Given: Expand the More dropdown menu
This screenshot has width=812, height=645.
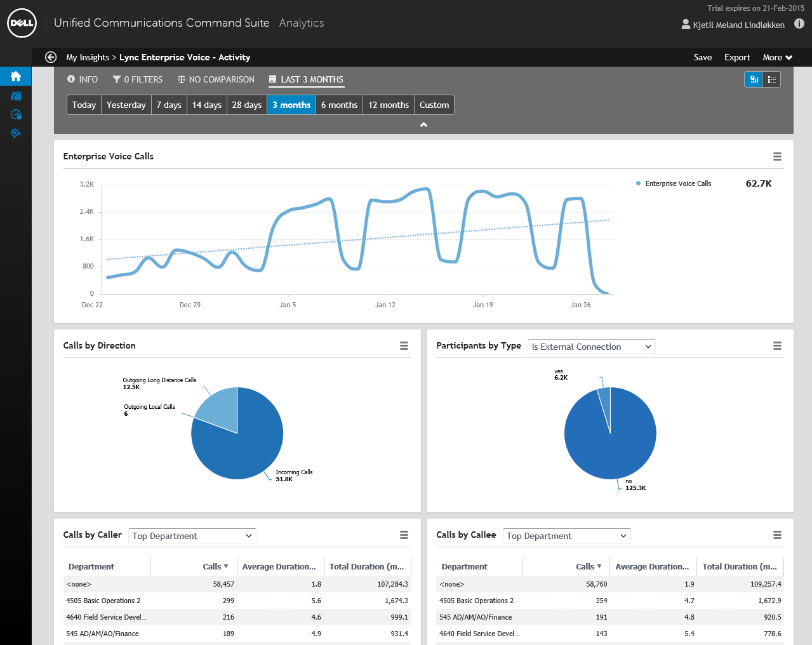Looking at the screenshot, I should pyautogui.click(x=777, y=57).
